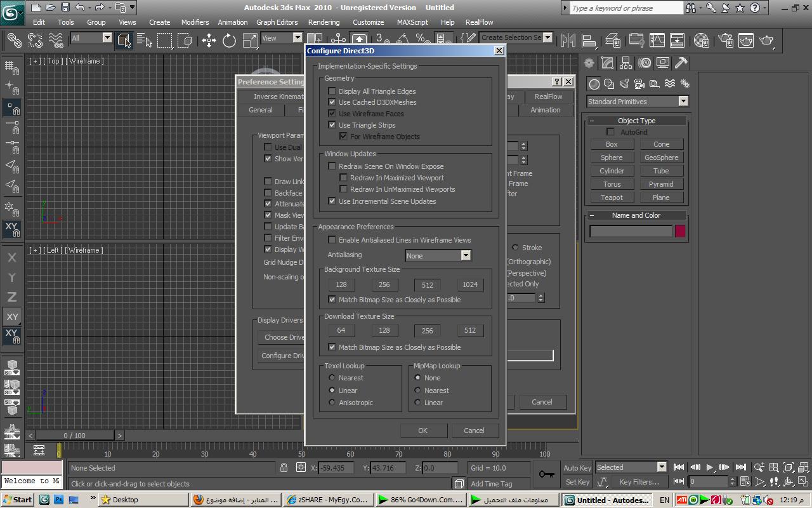Uncheck Use Triangle Strips
Screen dimensions: 812x508
[332, 124]
